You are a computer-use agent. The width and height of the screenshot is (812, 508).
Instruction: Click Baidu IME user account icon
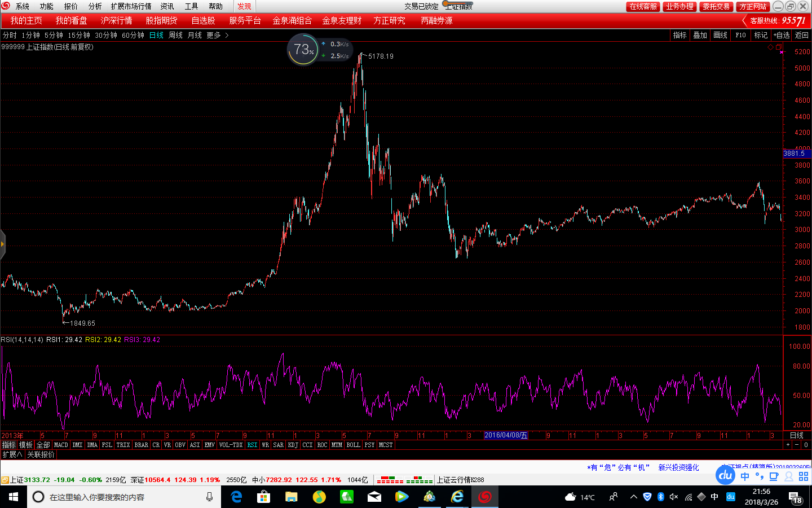pyautogui.click(x=789, y=476)
